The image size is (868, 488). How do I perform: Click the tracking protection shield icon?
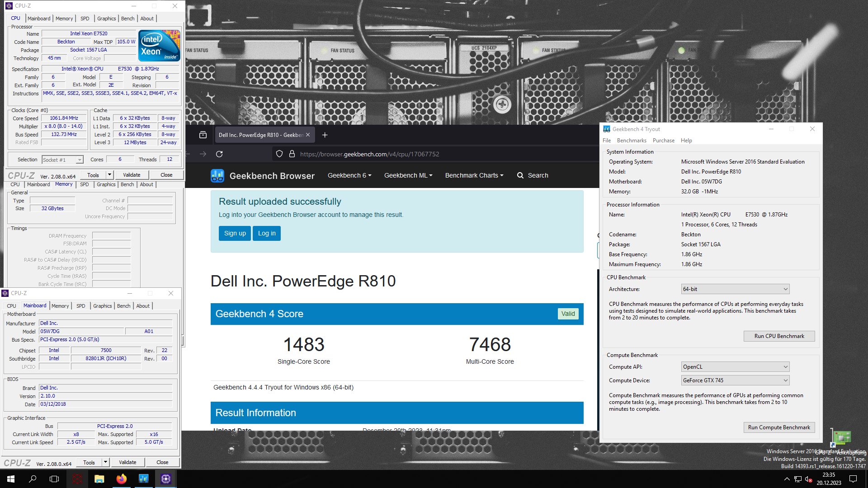click(279, 154)
